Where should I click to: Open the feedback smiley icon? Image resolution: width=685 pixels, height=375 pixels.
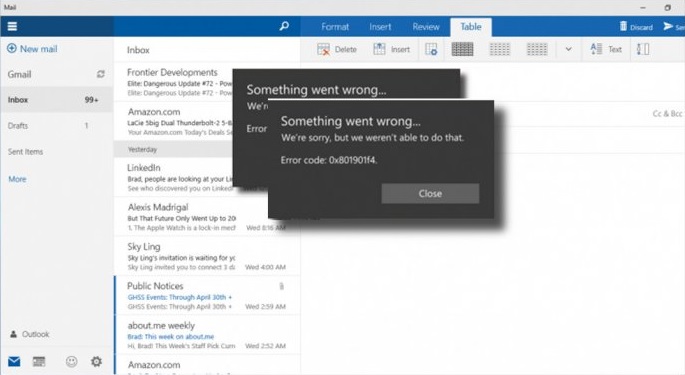pos(72,361)
